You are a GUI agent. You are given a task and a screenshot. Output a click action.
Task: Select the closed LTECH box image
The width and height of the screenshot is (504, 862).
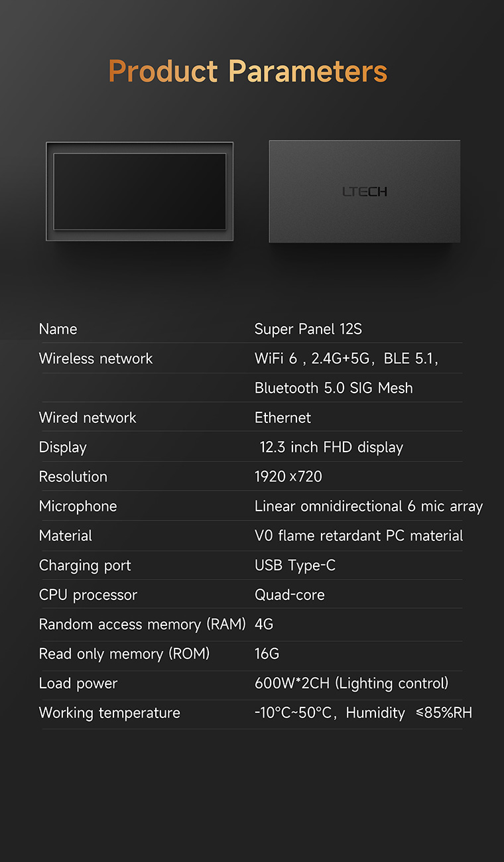[x=365, y=192]
